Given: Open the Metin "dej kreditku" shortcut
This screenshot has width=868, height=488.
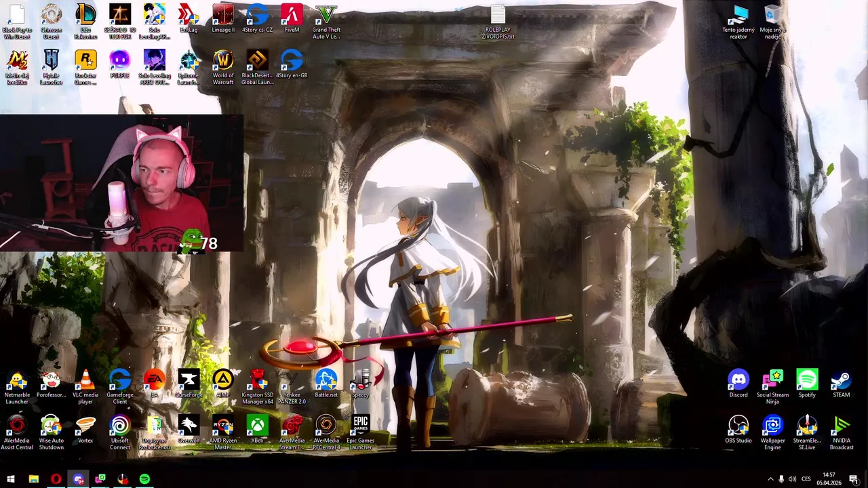Looking at the screenshot, I should pos(17,68).
